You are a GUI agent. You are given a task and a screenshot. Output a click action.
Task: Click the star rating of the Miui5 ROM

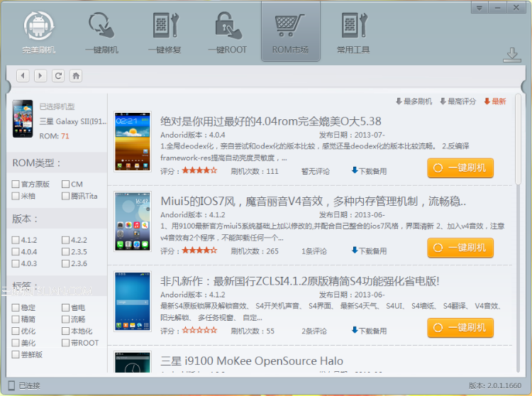[x=199, y=251]
